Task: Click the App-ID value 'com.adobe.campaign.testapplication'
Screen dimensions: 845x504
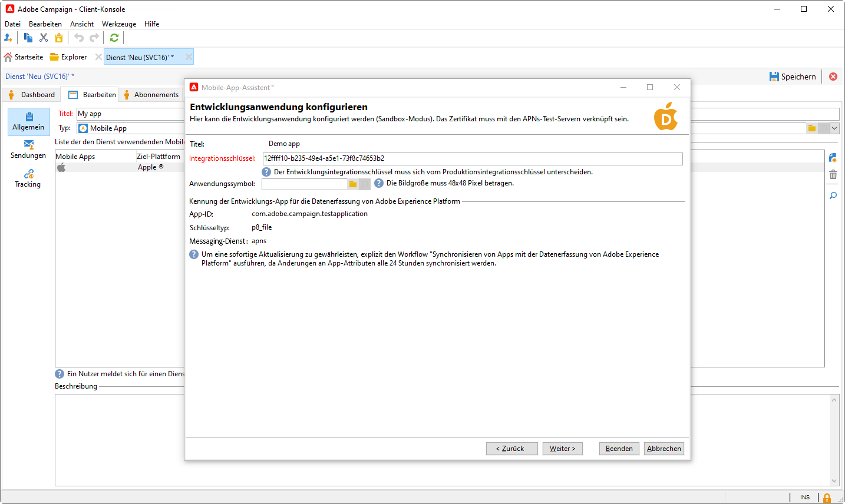Action: [x=310, y=214]
